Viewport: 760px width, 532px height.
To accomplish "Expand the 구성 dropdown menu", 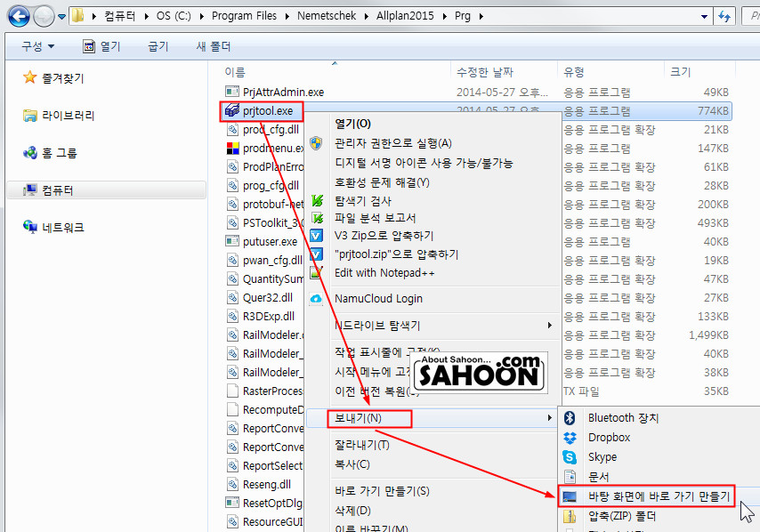I will click(x=37, y=46).
